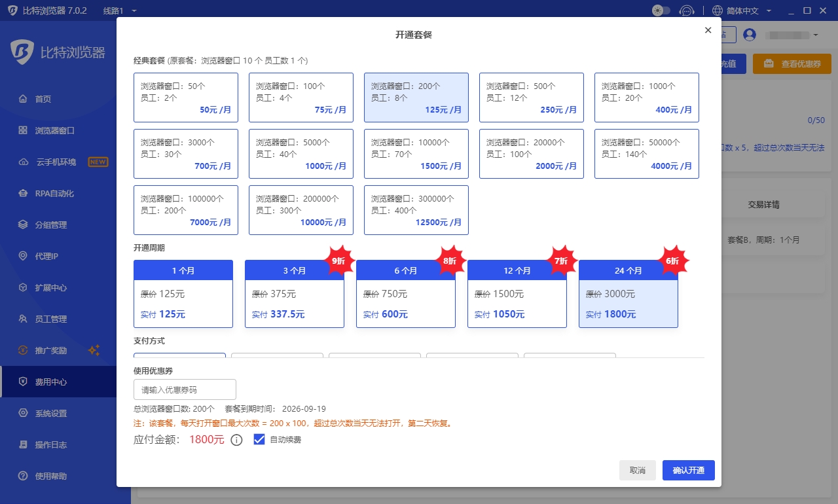The width and height of the screenshot is (838, 504).
Task: Select 代理IP sidebar icon
Action: [23, 256]
